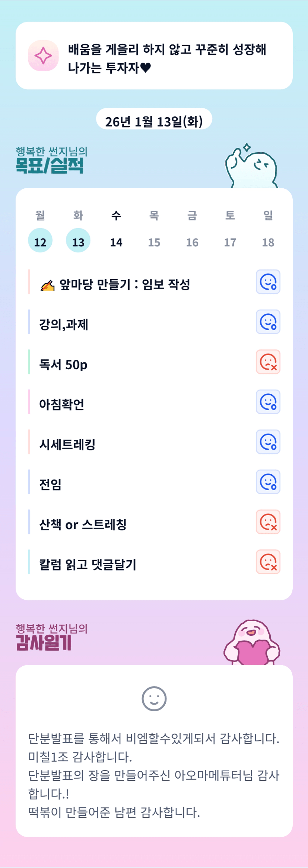Toggle the status face for 전임
This screenshot has height=868, width=308.
(268, 482)
